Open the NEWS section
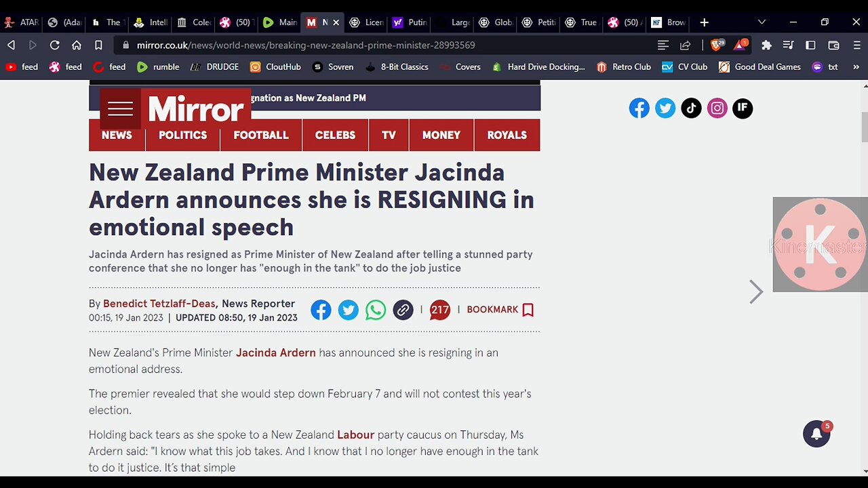This screenshot has height=488, width=868. tap(117, 135)
